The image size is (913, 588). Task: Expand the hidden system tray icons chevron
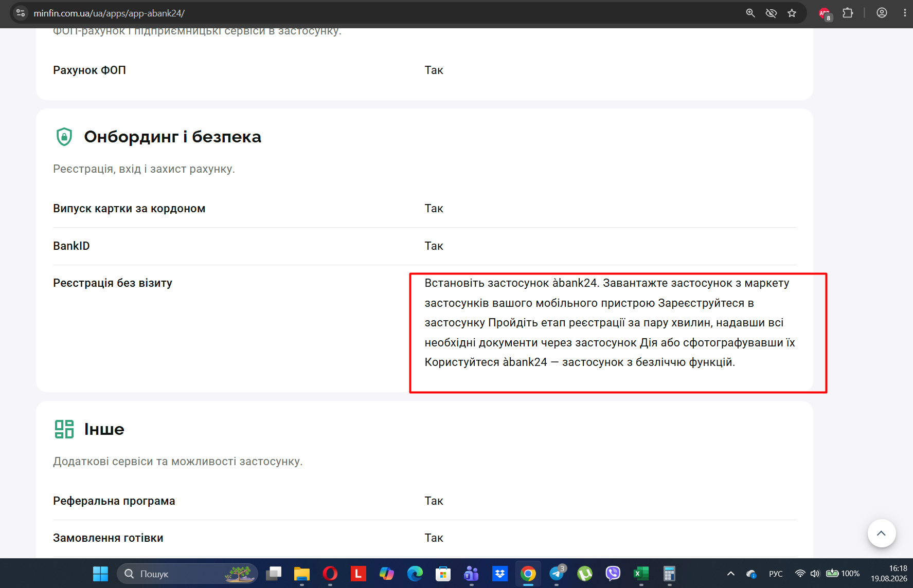[731, 574]
